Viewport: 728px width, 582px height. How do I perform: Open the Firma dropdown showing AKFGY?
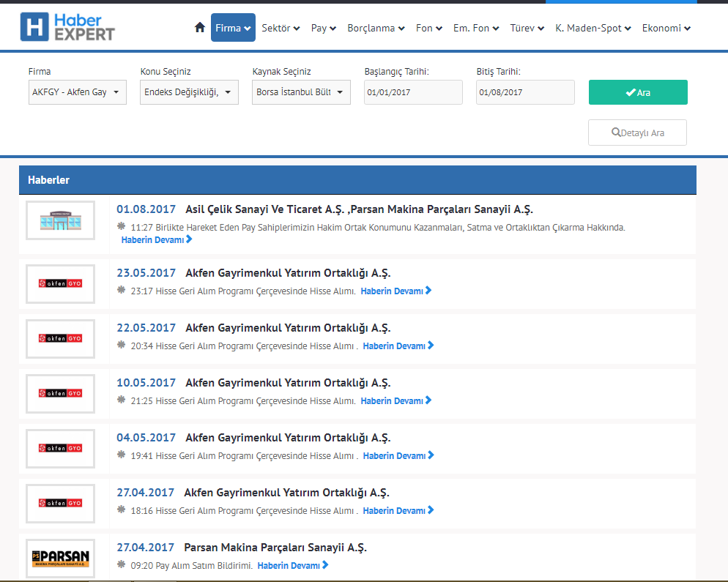(x=78, y=92)
